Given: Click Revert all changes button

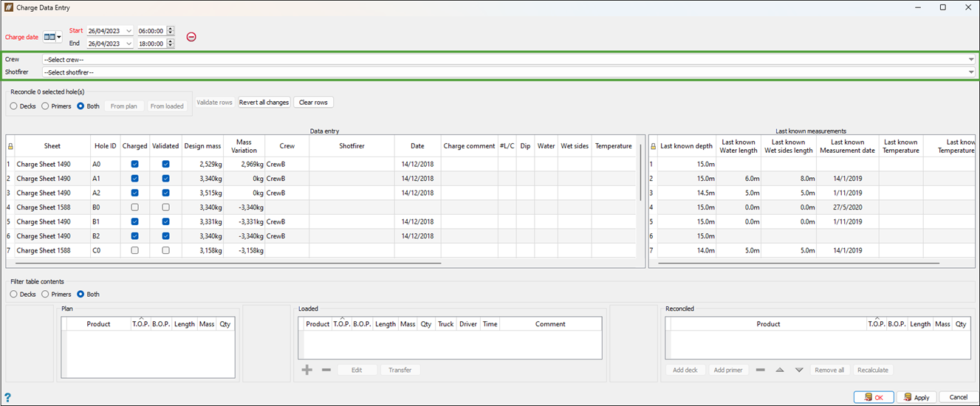Looking at the screenshot, I should 264,103.
